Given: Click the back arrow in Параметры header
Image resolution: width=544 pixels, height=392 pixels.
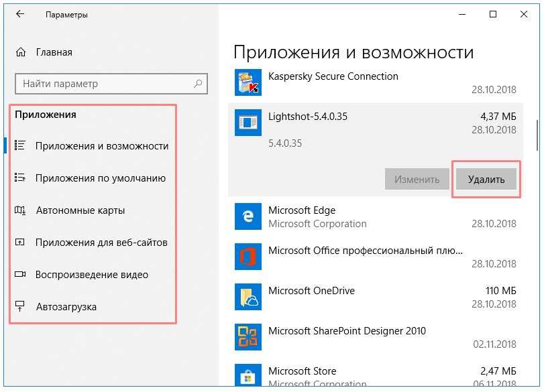Looking at the screenshot, I should (20, 14).
